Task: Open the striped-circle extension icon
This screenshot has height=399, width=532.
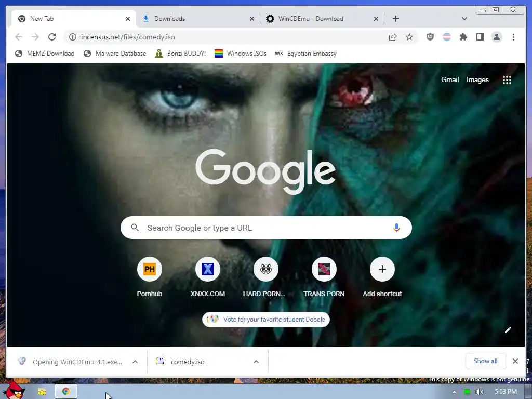Action: pyautogui.click(x=446, y=37)
